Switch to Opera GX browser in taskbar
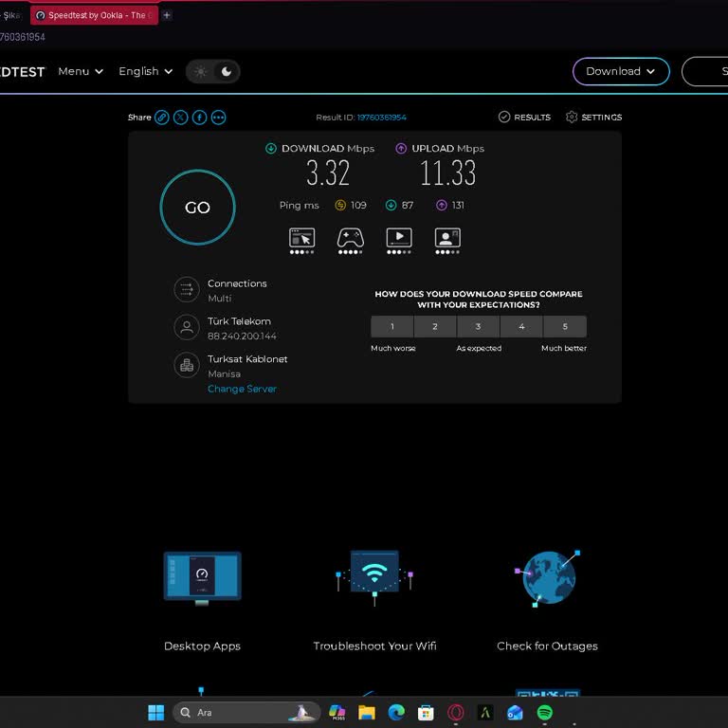 [455, 713]
